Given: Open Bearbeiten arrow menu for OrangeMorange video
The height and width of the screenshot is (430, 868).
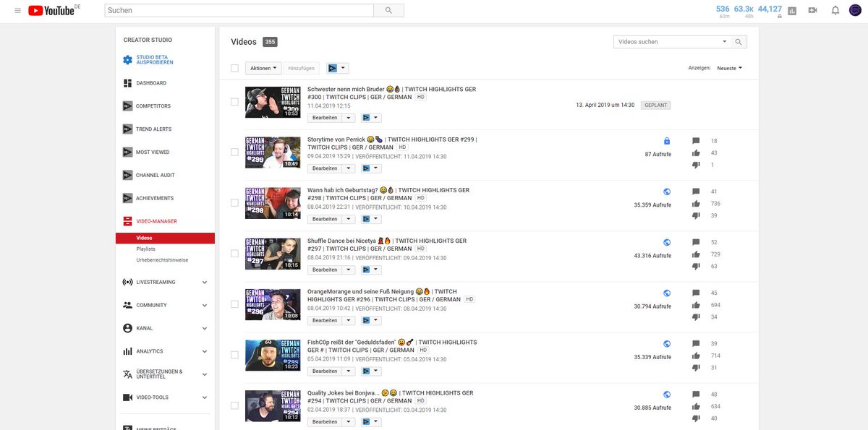Looking at the screenshot, I should point(349,320).
